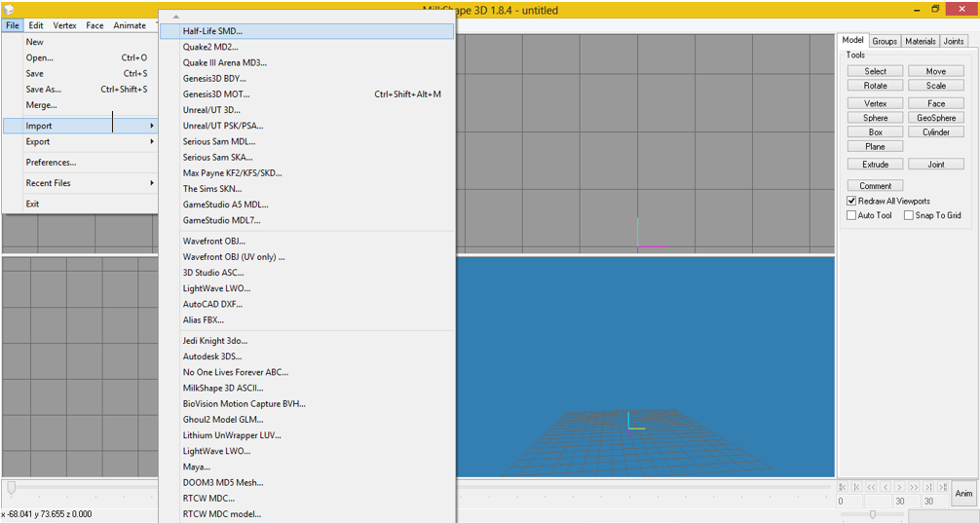Choose Autodesk 3DS... import option

click(307, 356)
